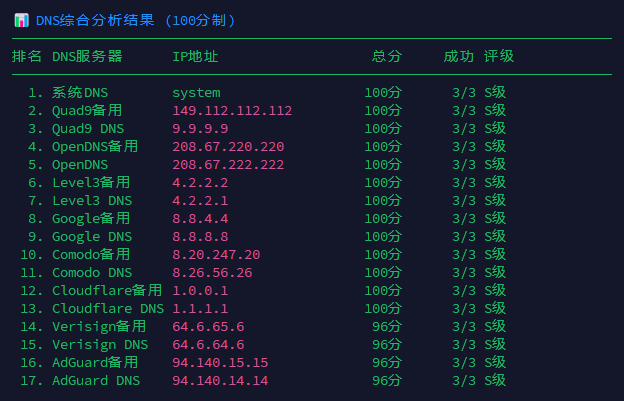Click the "3/3" success count for Google DNS
This screenshot has height=401, width=624.
(x=464, y=237)
